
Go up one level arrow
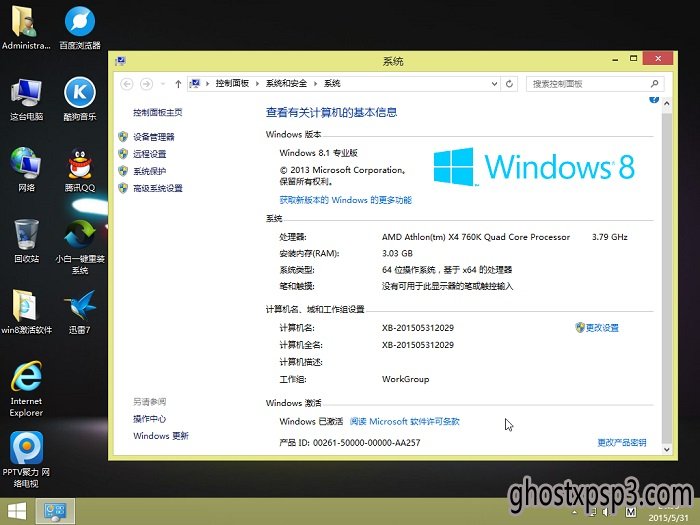click(178, 83)
